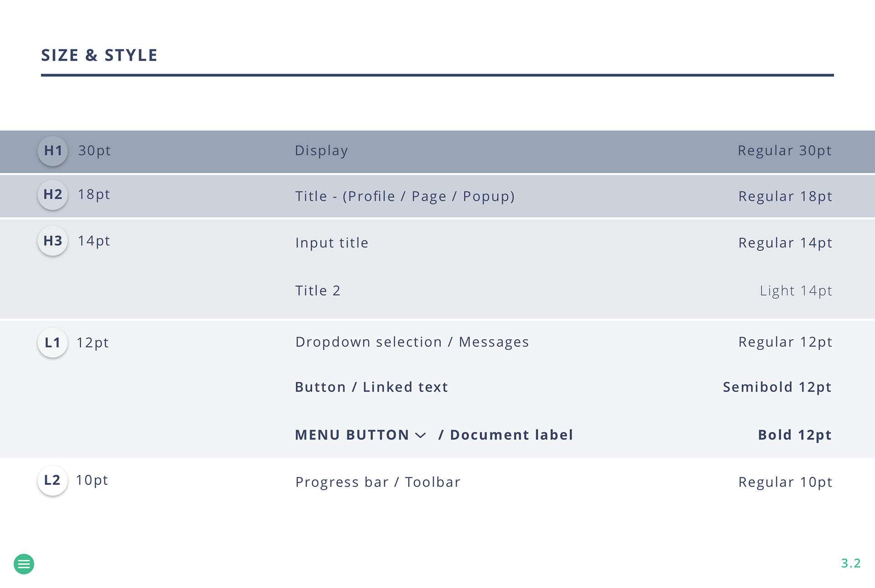Click the Button / Linked text sample
Screen dimensions: 875x588
pos(371,387)
